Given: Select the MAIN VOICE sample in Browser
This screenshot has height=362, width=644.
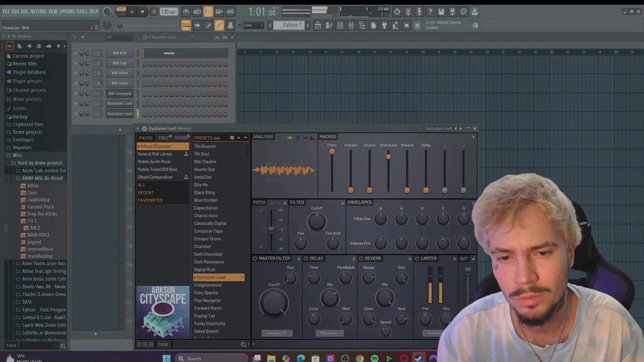Looking at the screenshot, I should point(38,235).
